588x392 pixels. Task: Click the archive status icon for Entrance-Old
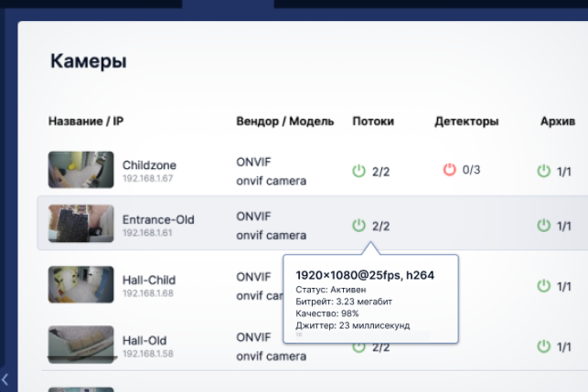[544, 226]
